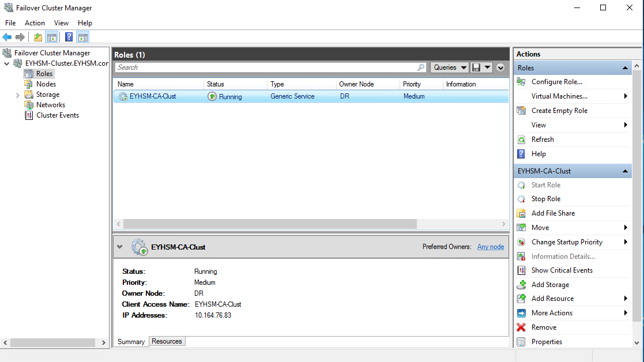
Task: Select the Generic Service type cell
Action: coord(292,96)
